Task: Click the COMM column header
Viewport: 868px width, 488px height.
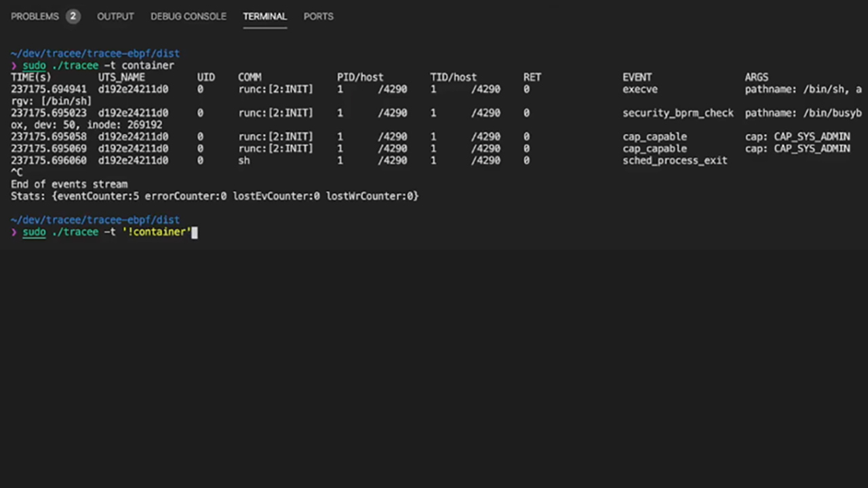Action: pyautogui.click(x=250, y=77)
